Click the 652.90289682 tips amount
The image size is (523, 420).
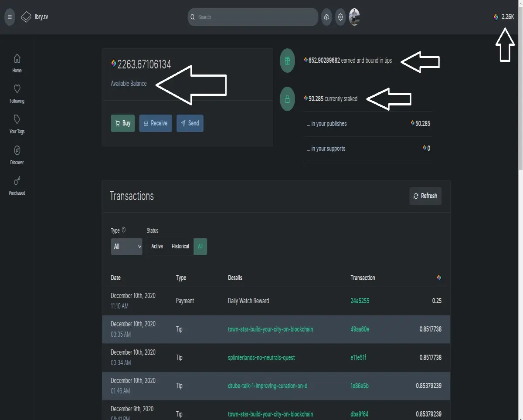[x=324, y=61]
